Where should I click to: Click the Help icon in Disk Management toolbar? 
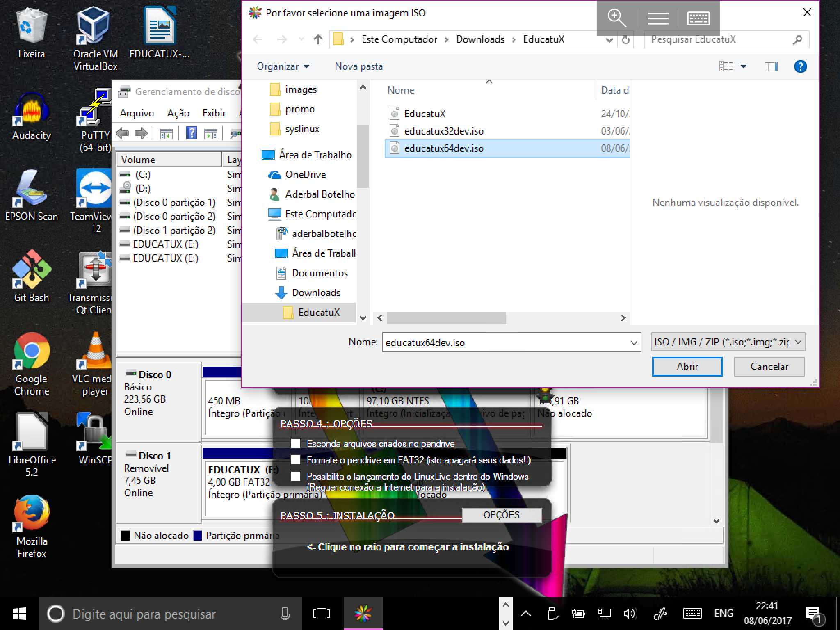pos(191,133)
